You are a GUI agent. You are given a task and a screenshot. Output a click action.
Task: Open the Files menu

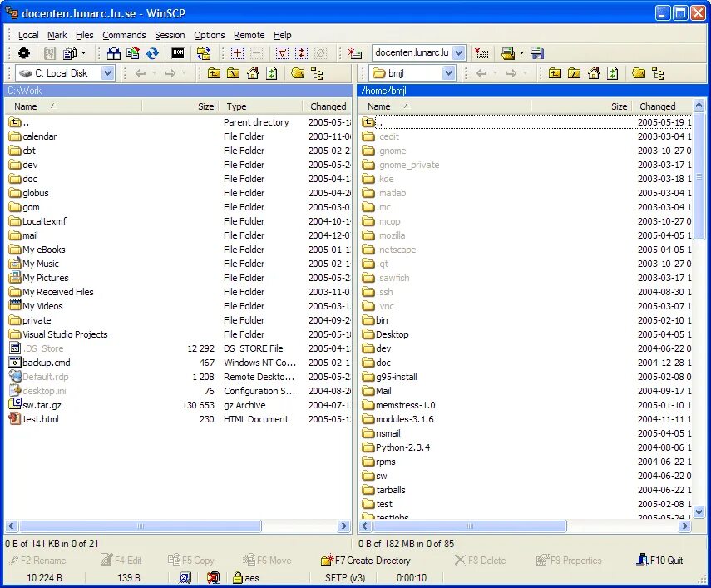(84, 35)
